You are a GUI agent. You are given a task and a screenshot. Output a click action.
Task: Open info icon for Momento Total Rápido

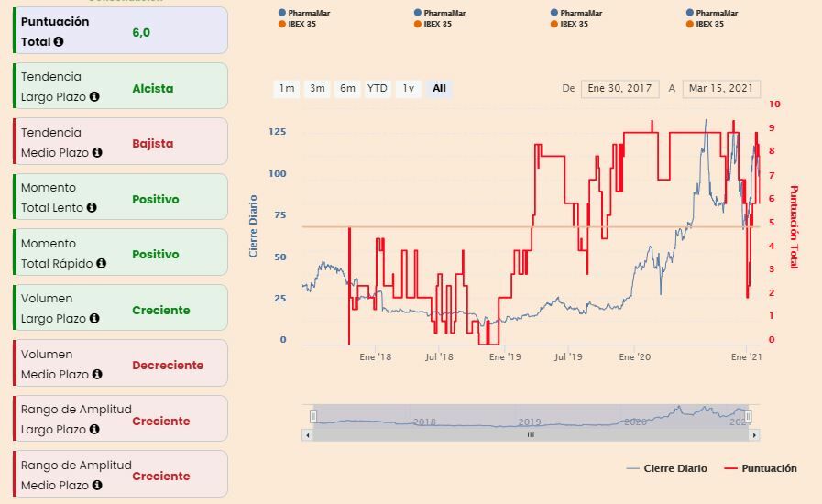click(101, 263)
